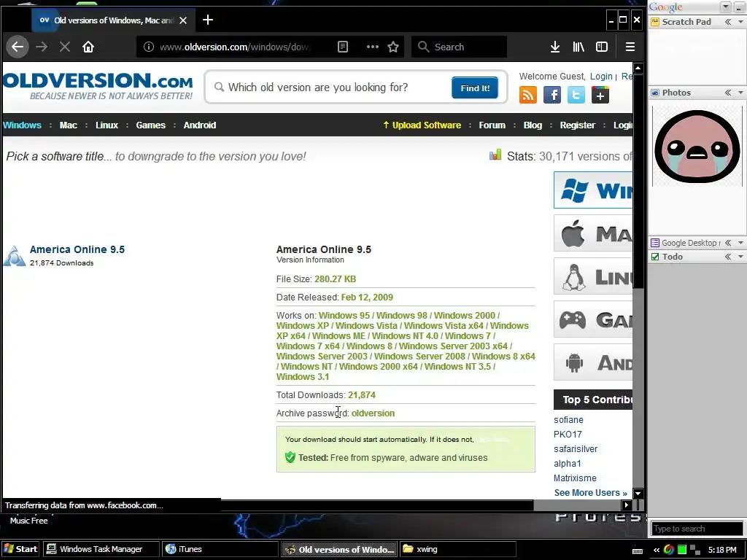Image resolution: width=747 pixels, height=560 pixels.
Task: Open the Blog nav item
Action: pyautogui.click(x=533, y=125)
